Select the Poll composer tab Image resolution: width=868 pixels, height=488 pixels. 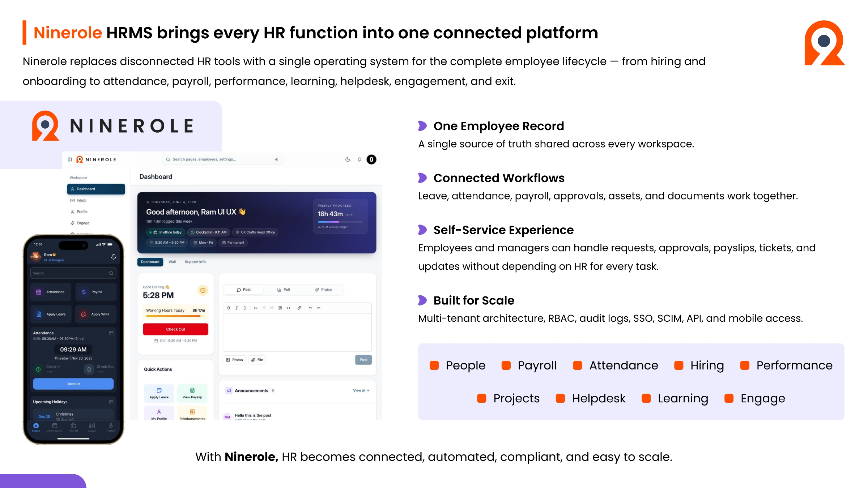(284, 290)
